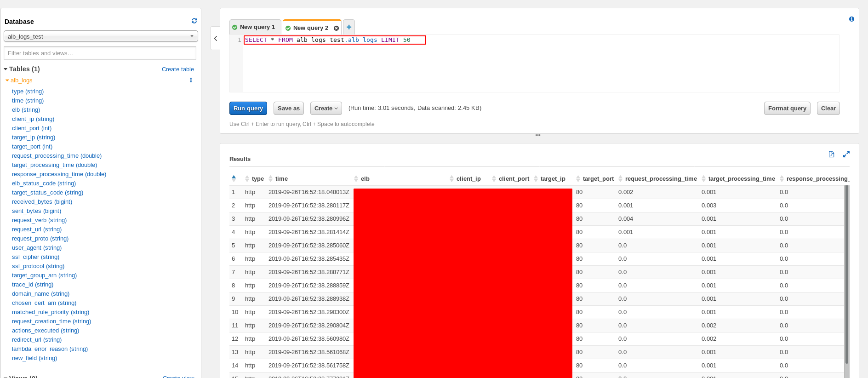The image size is (868, 378).
Task: Sort results by type column
Action: point(257,179)
